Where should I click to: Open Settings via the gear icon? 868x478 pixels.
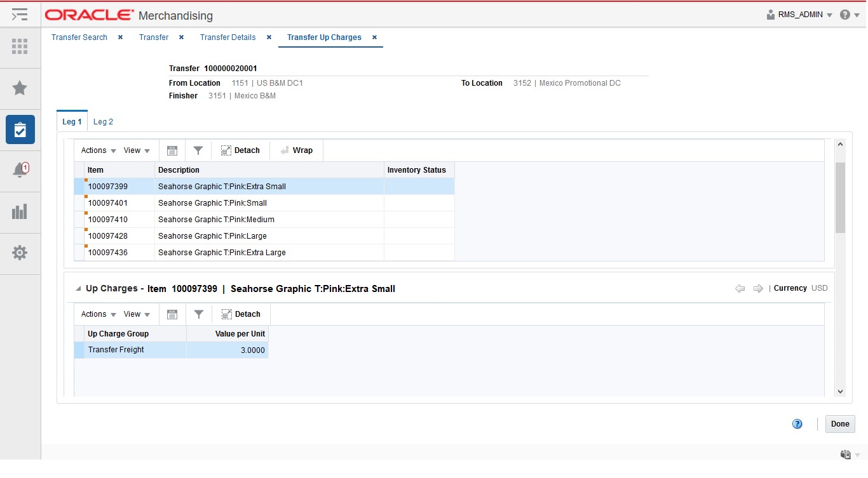[20, 253]
